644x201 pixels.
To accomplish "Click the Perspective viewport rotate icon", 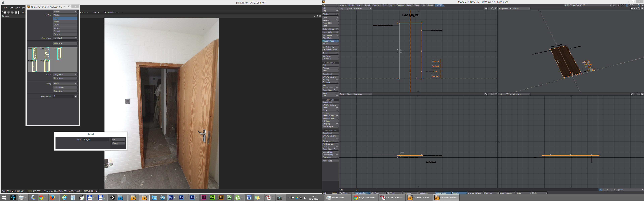I will pyautogui.click(x=635, y=9).
